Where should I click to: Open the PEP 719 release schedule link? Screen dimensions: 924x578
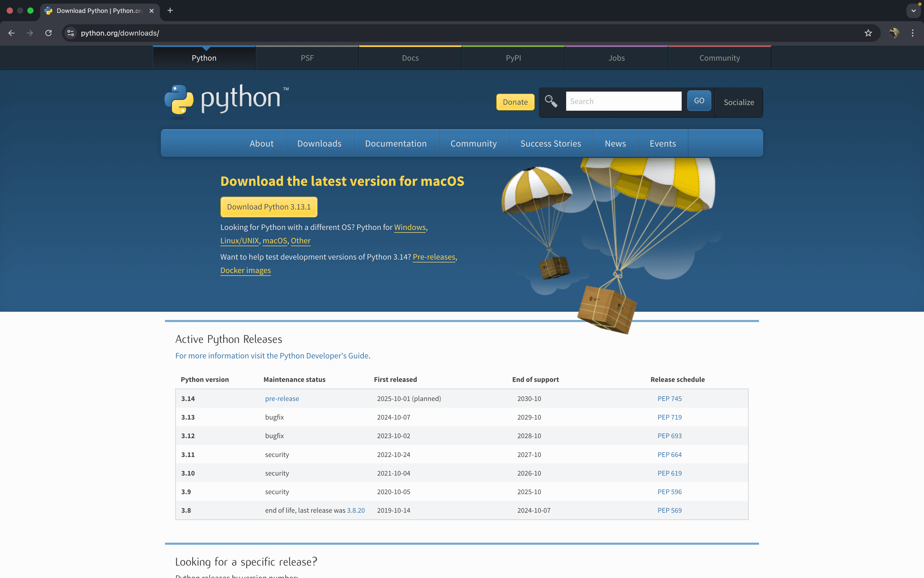669,417
